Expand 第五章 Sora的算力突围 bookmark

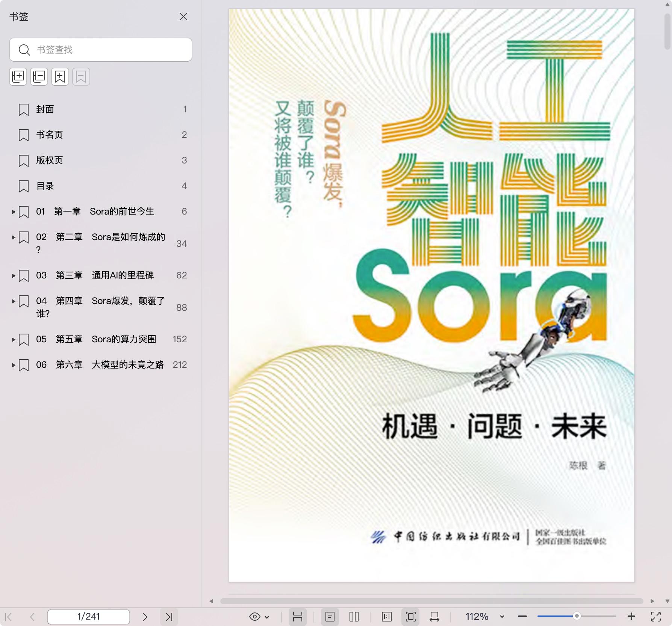point(14,340)
